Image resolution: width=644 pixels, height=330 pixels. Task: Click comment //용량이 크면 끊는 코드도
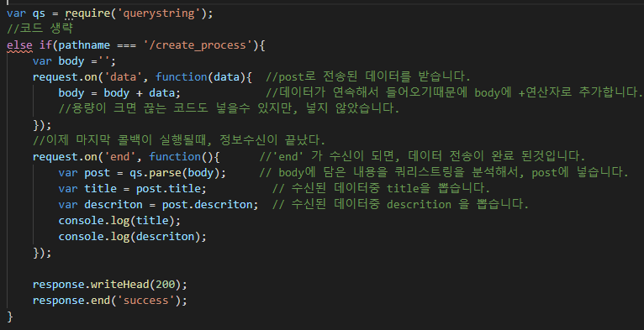pos(229,108)
